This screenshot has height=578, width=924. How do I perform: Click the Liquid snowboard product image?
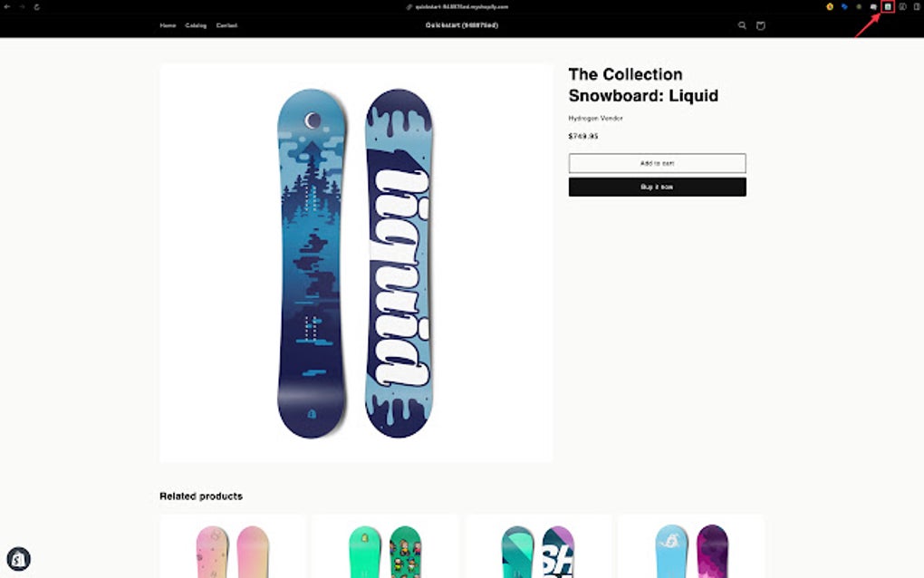coord(355,263)
